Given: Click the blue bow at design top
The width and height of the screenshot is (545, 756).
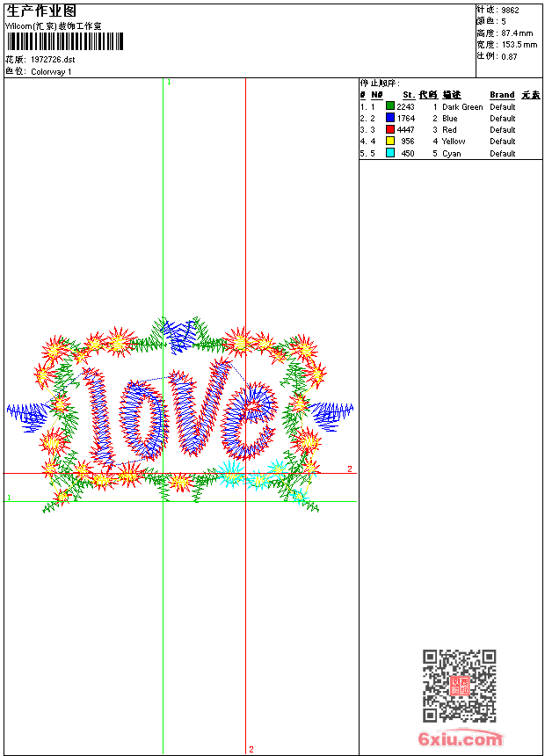Looking at the screenshot, I should pyautogui.click(x=180, y=333).
